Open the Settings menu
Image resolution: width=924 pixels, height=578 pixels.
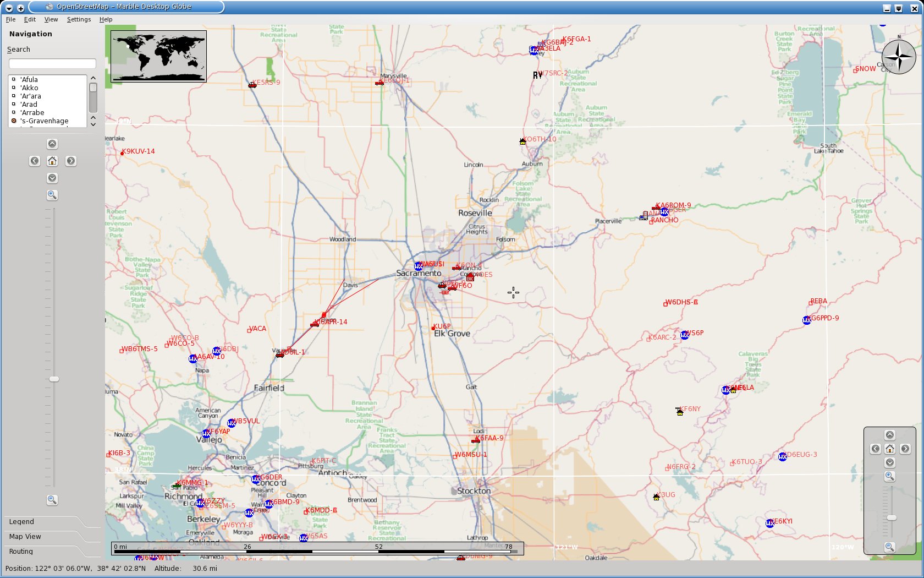79,19
